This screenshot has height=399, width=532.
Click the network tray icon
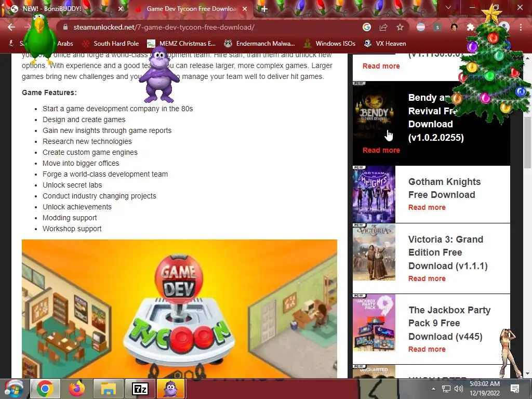point(446,389)
